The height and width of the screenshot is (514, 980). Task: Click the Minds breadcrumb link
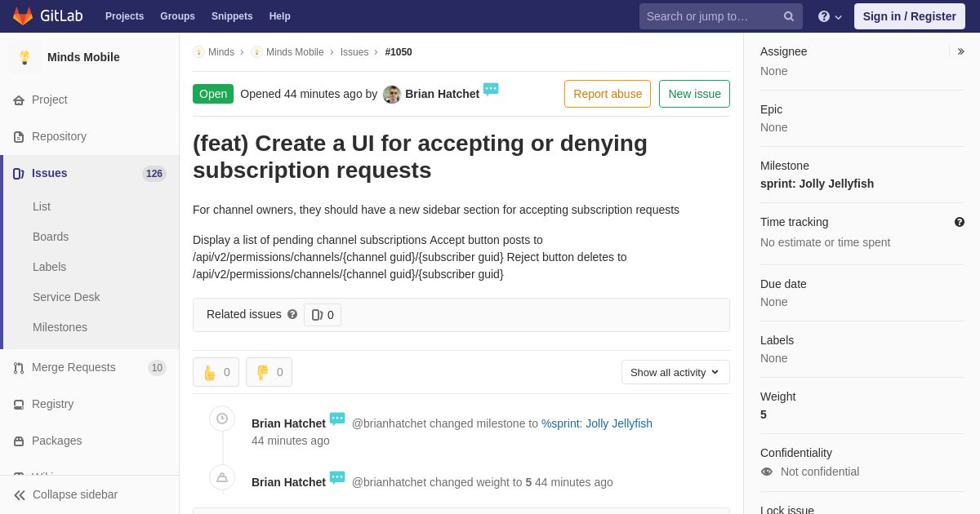221,52
